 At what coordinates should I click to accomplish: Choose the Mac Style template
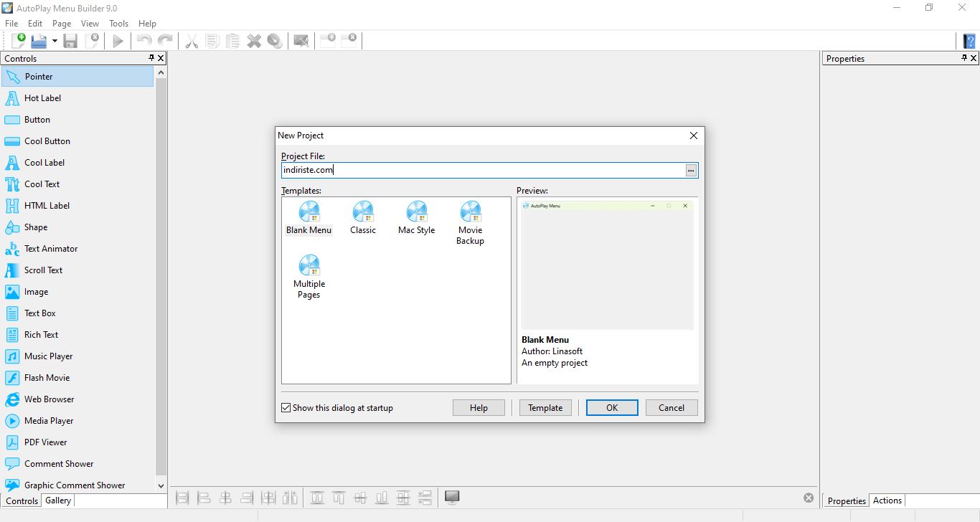(417, 218)
